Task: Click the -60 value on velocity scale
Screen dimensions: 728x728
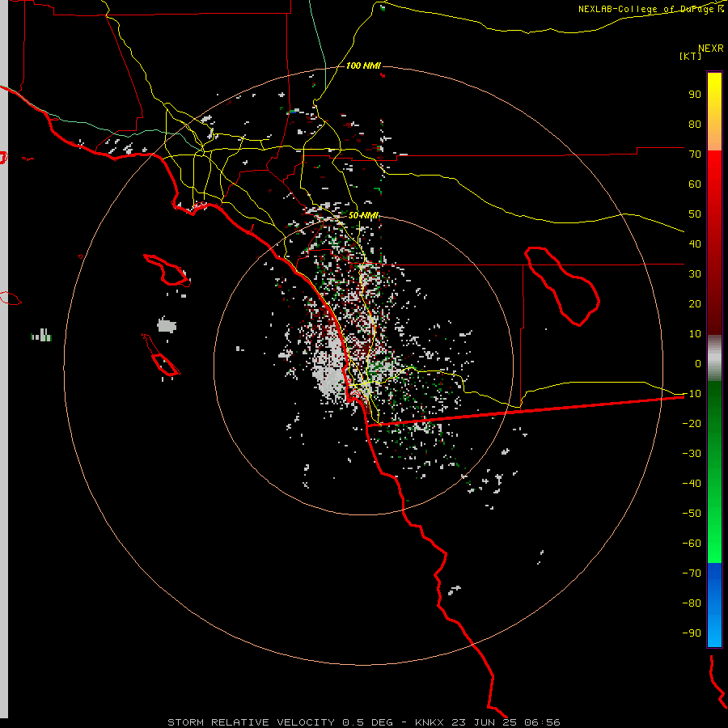Action: [x=692, y=544]
